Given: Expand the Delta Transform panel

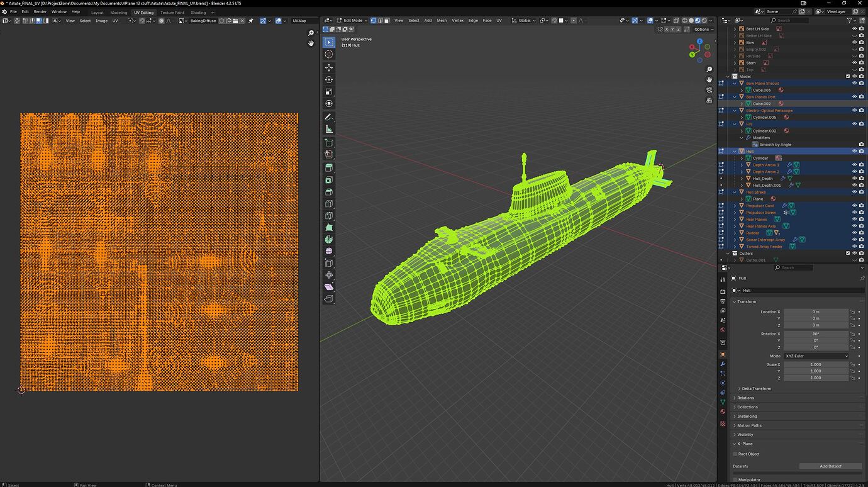Looking at the screenshot, I should [755, 389].
